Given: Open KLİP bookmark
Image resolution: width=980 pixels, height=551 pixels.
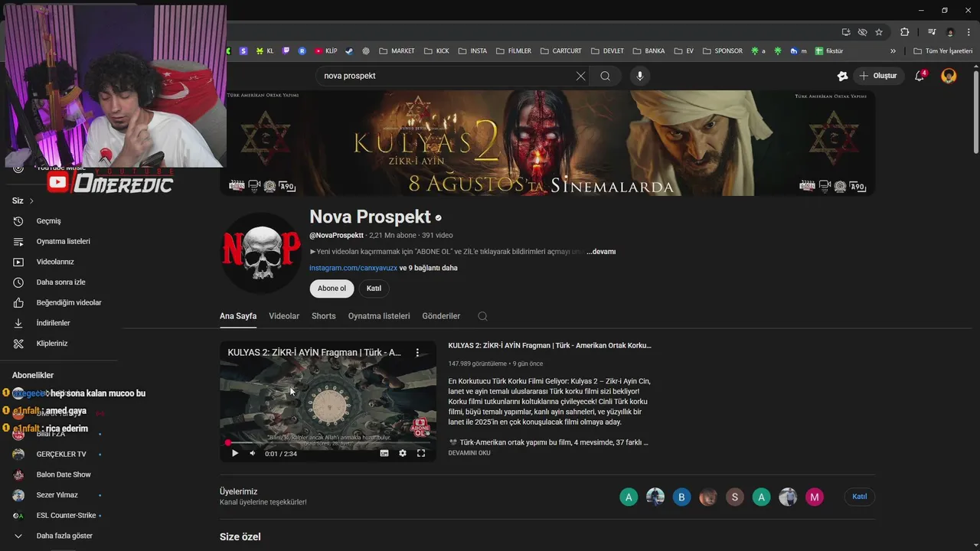Looking at the screenshot, I should (x=325, y=51).
